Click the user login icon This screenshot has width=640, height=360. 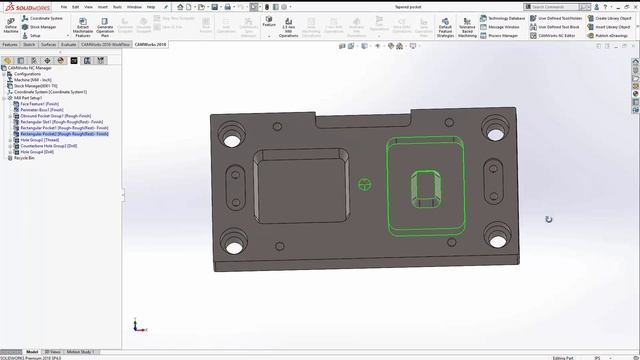(x=596, y=7)
